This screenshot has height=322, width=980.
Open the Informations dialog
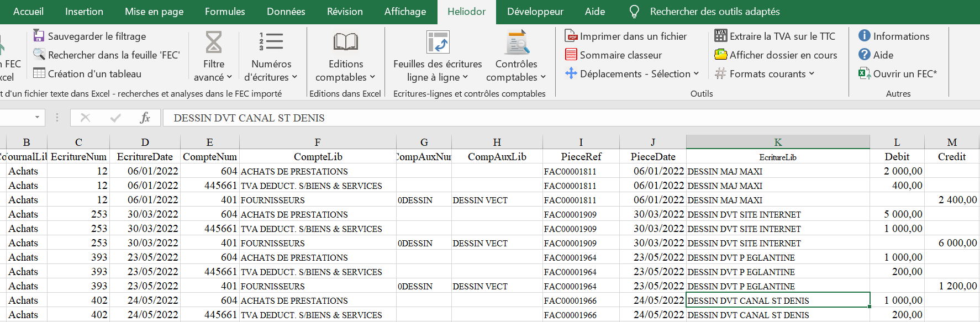(x=894, y=36)
